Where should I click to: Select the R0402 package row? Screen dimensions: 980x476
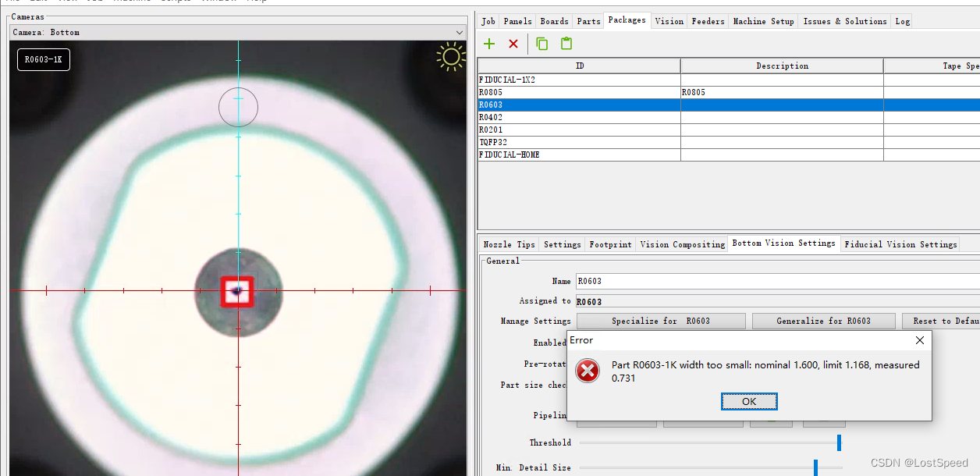[x=729, y=117]
